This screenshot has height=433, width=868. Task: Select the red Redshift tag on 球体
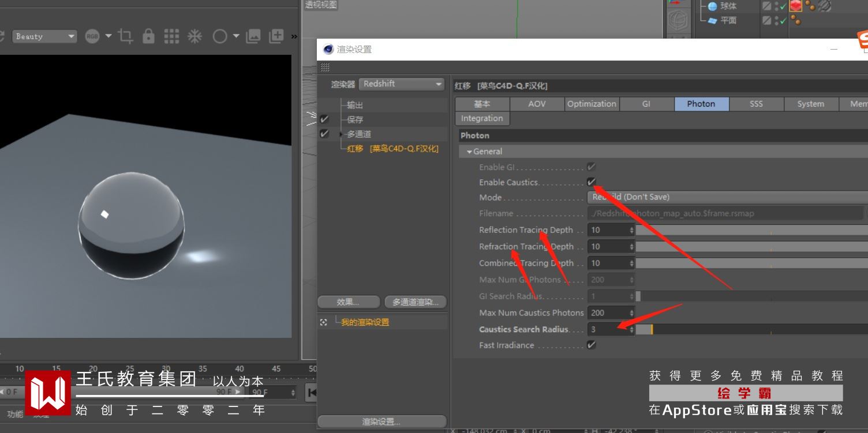[796, 6]
